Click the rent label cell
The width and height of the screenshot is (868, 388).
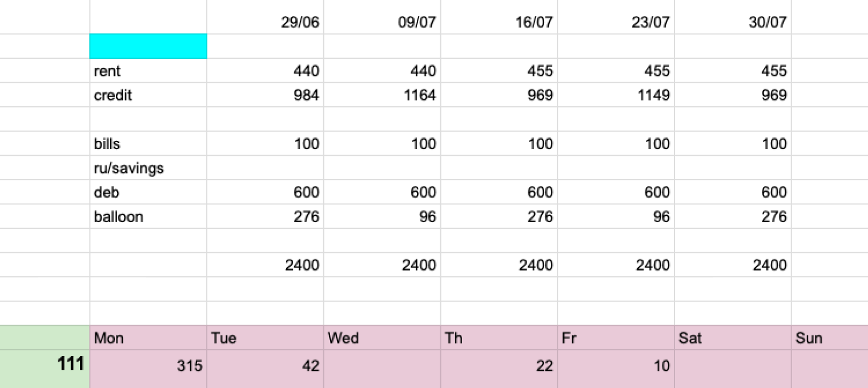pyautogui.click(x=148, y=71)
